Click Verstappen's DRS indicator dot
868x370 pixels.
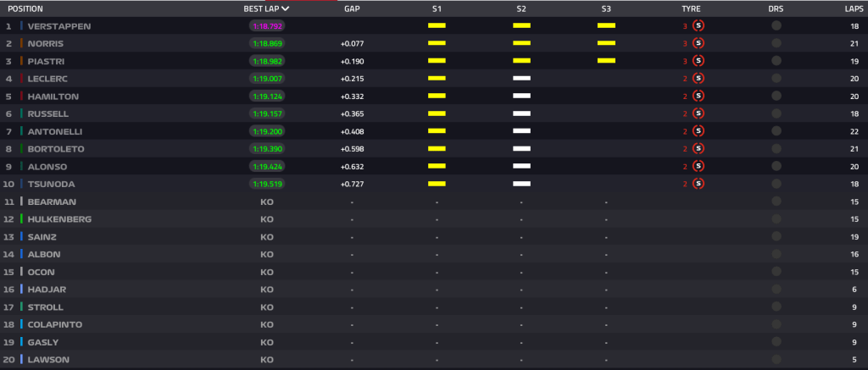point(776,25)
